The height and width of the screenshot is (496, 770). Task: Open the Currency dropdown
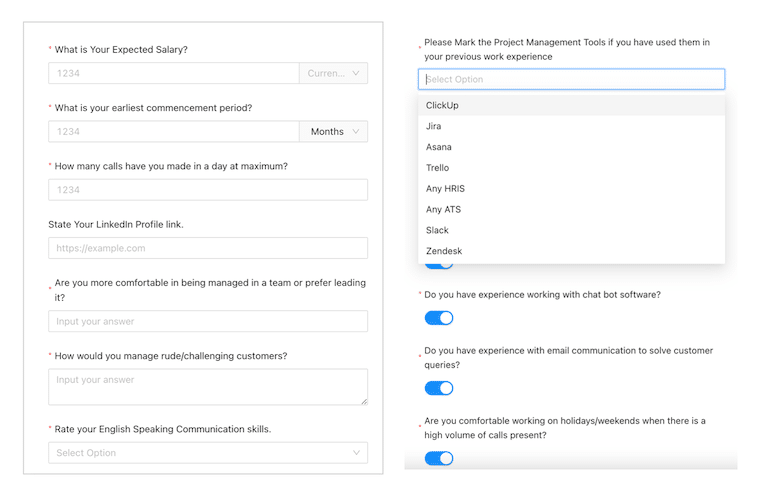333,73
